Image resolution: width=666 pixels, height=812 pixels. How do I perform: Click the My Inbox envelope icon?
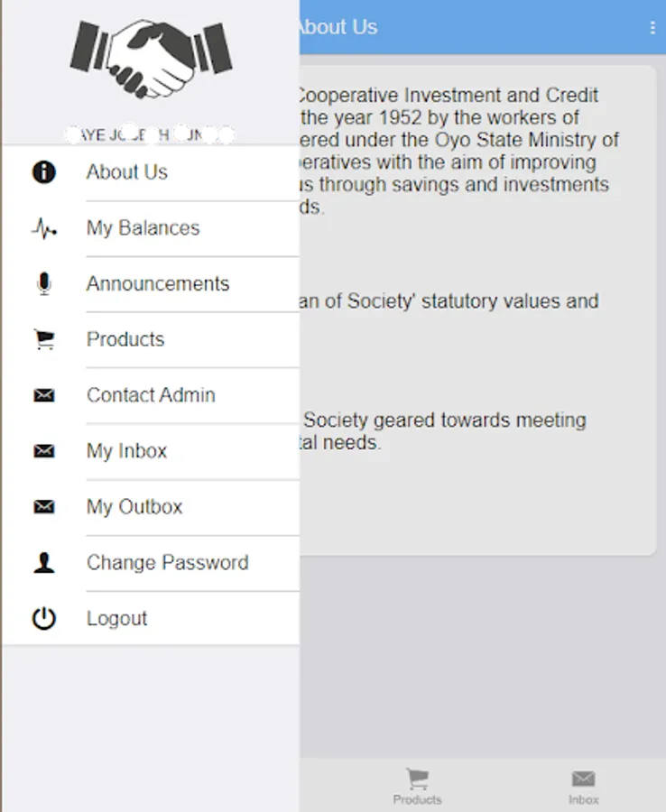coord(43,451)
